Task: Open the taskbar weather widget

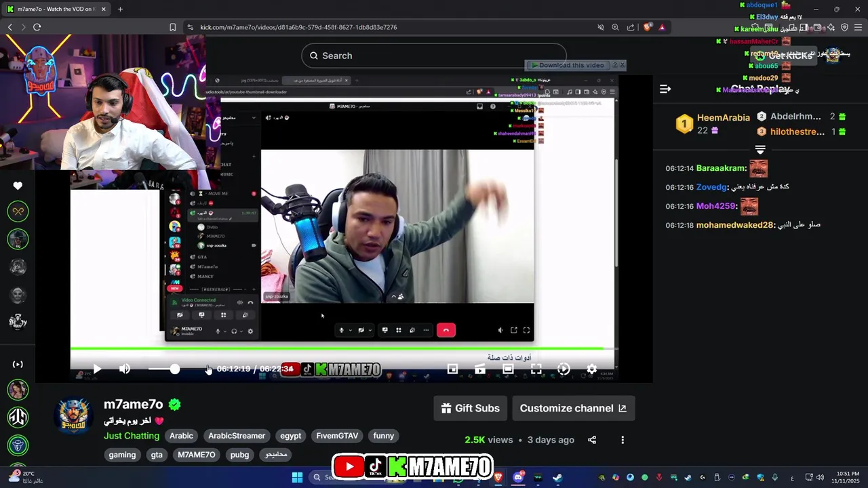Action: [24, 477]
